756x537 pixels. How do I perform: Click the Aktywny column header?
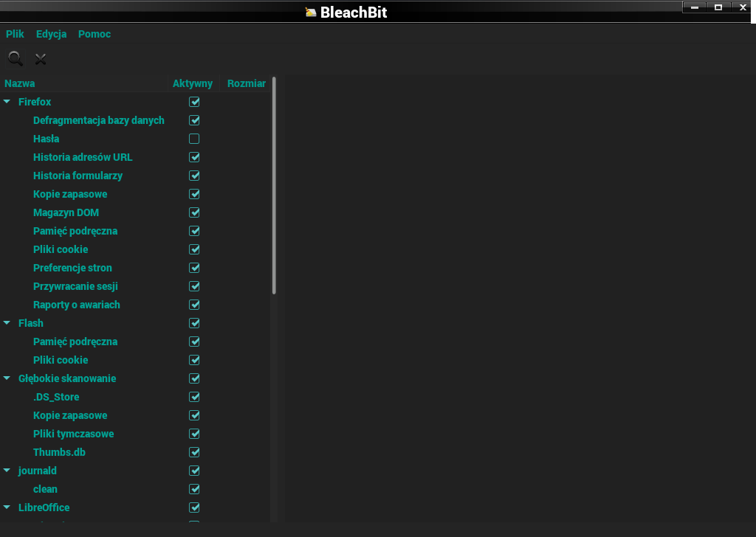193,83
